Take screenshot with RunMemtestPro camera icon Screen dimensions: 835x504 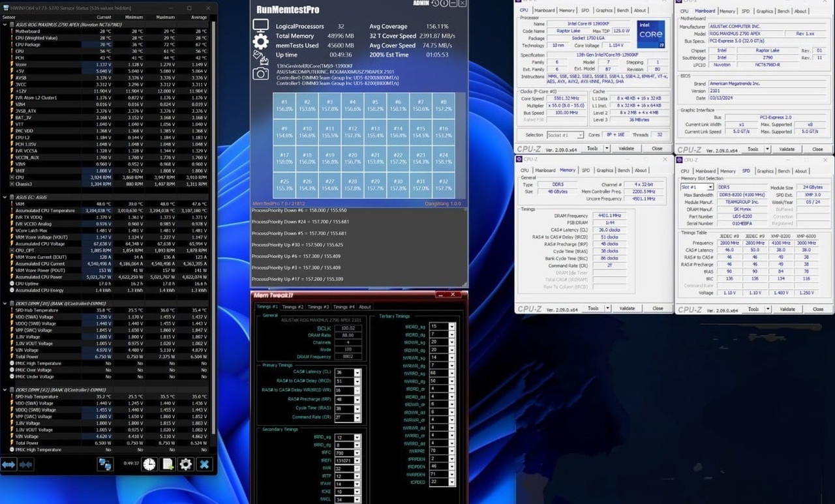pyautogui.click(x=260, y=74)
